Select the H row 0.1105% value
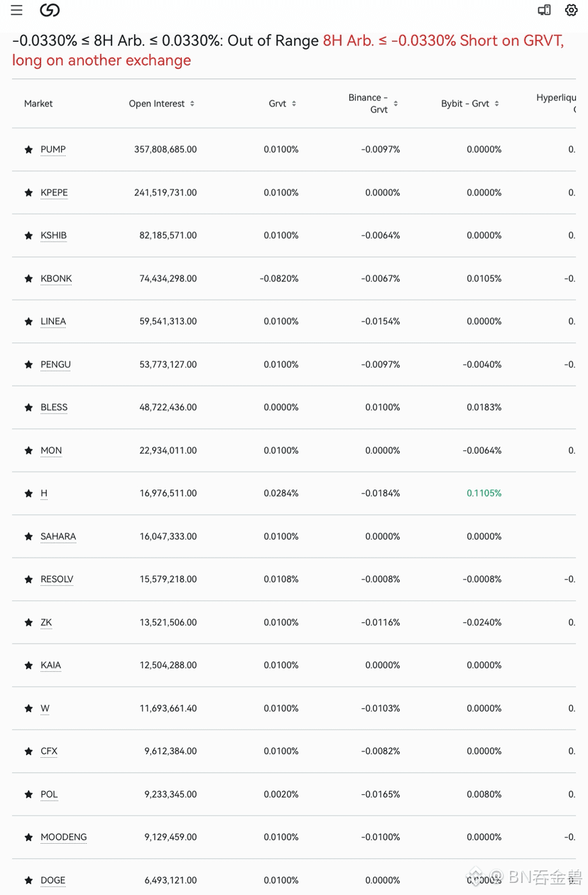Viewport: 588px width, 895px height. click(x=484, y=494)
